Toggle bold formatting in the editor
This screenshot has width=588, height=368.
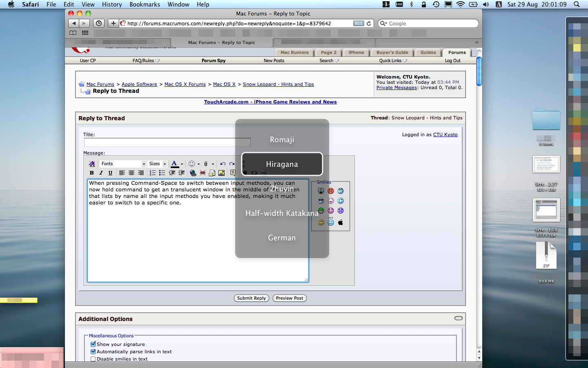pos(92,173)
